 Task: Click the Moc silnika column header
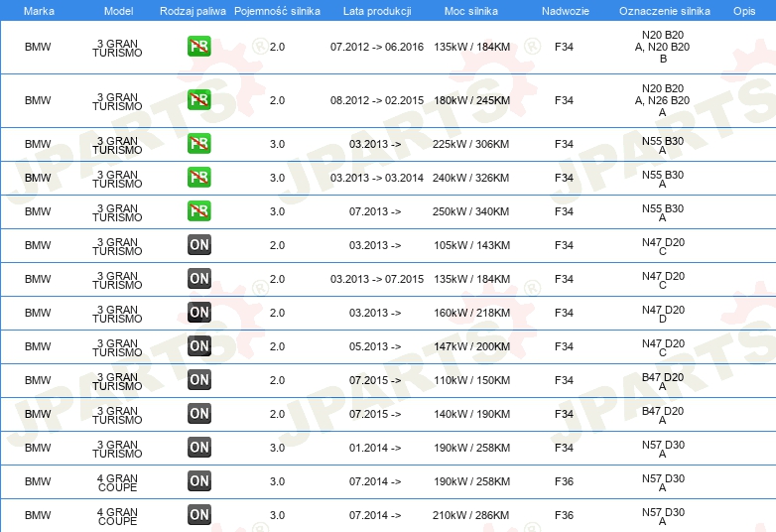(471, 11)
